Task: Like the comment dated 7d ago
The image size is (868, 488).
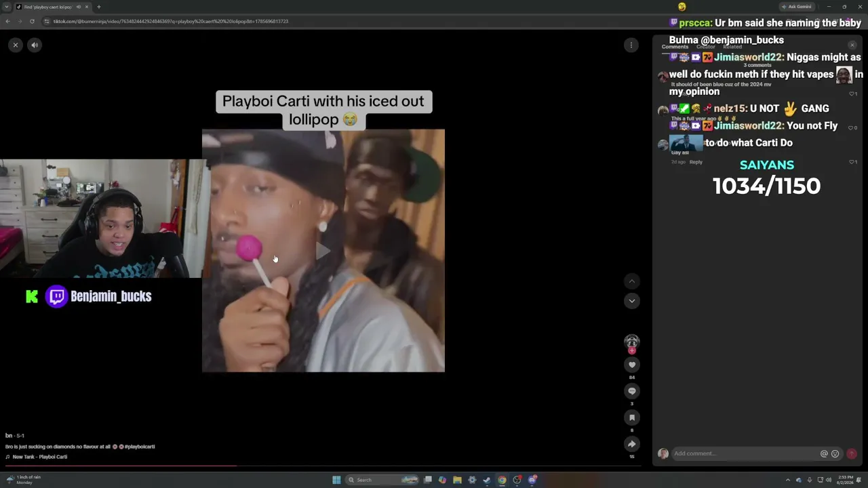Action: [x=853, y=162]
